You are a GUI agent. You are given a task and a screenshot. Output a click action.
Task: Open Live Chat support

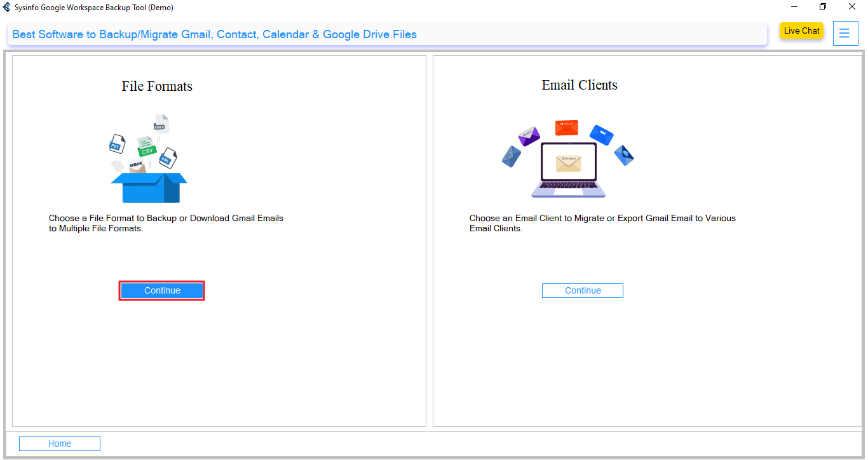pyautogui.click(x=801, y=30)
